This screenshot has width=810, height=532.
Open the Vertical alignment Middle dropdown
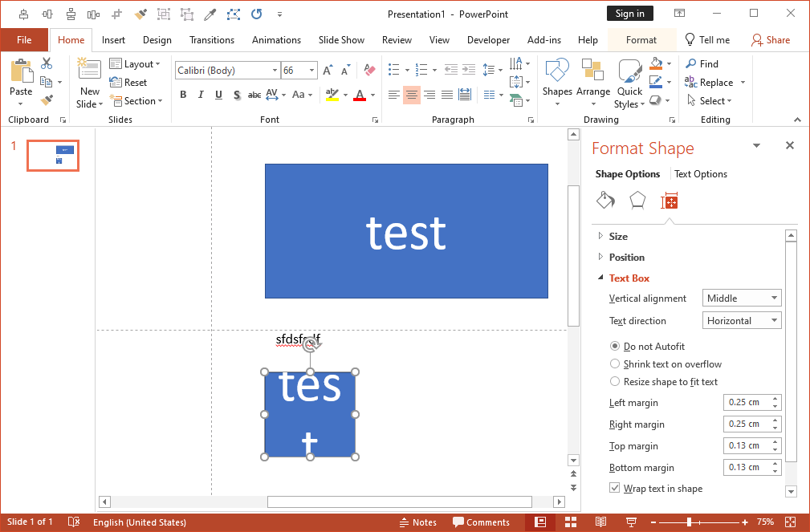pos(741,298)
